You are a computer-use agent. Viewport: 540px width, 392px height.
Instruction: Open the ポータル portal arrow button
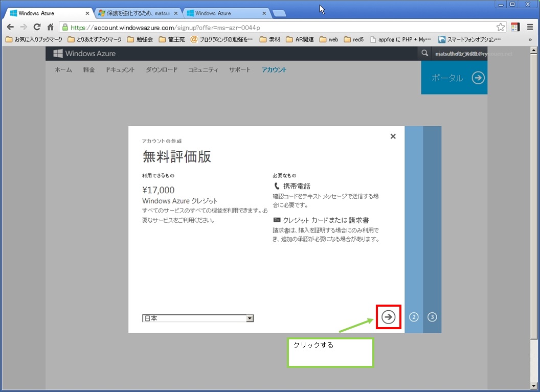coord(454,78)
